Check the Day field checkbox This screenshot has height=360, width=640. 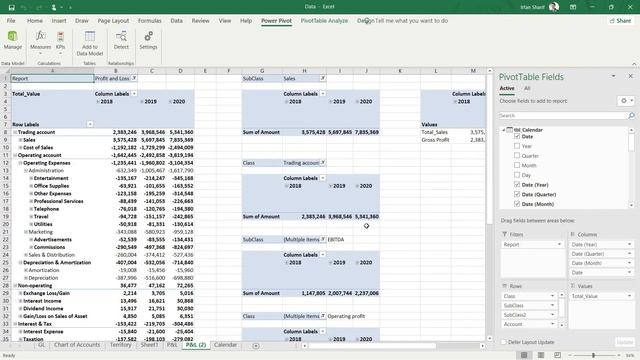tap(517, 175)
